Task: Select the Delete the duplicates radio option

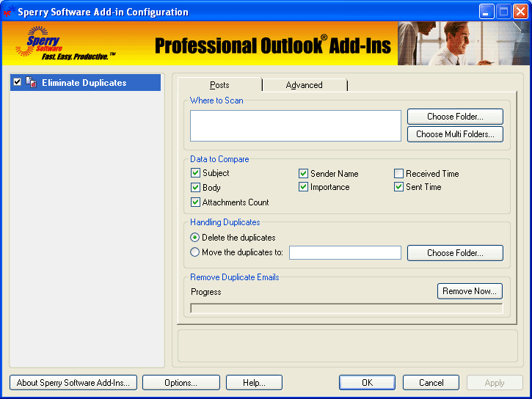Action: (x=194, y=238)
